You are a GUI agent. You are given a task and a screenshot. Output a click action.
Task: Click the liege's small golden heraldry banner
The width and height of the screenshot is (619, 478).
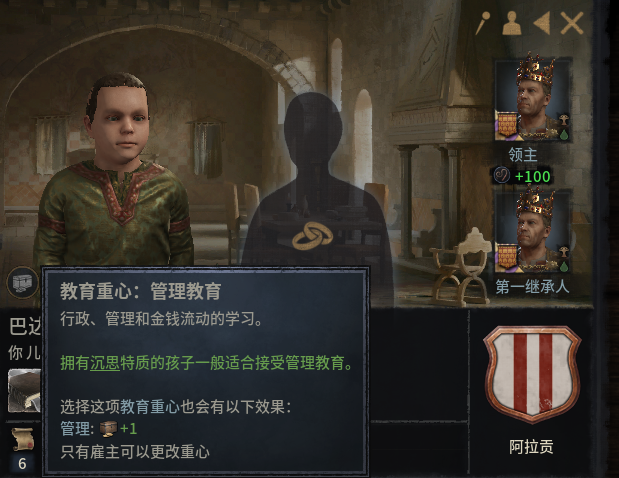pos(507,126)
